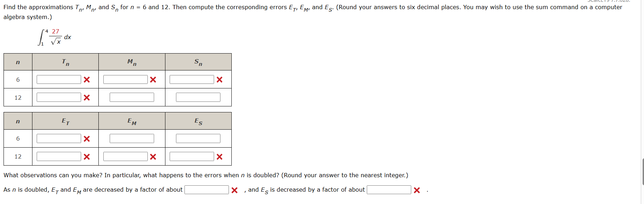Click the red X beside the E_M 12 answer

pyautogui.click(x=152, y=156)
